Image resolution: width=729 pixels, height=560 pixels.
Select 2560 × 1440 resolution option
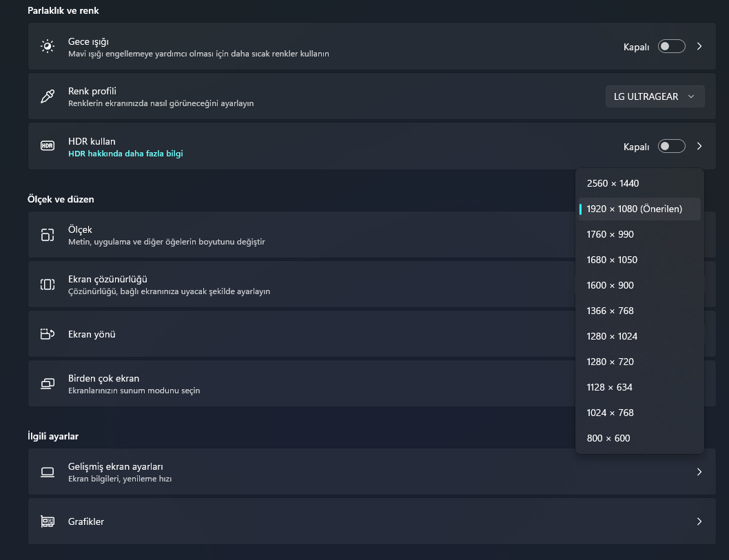(x=613, y=183)
